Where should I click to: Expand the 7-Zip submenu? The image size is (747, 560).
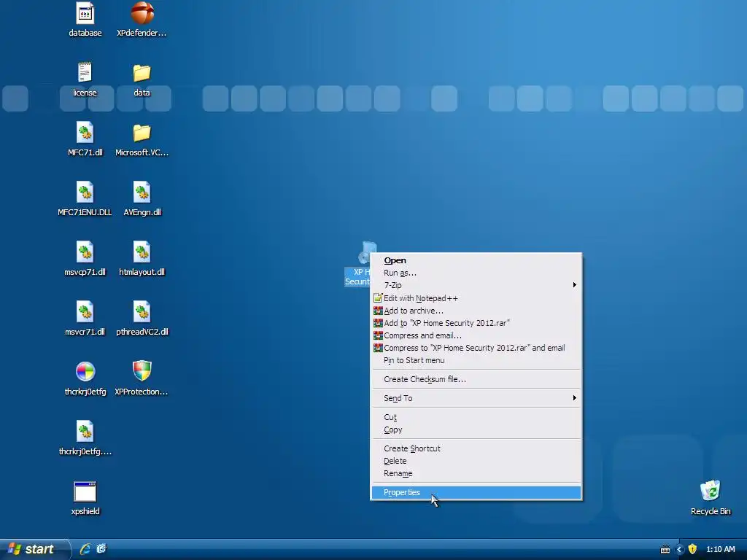click(476, 285)
